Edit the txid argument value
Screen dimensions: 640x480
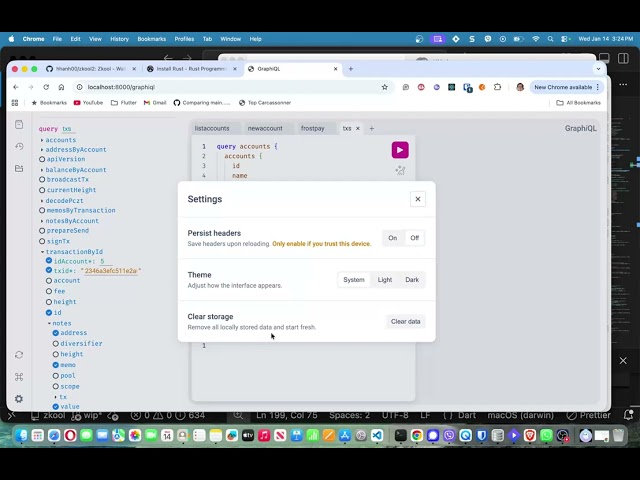click(x=111, y=271)
